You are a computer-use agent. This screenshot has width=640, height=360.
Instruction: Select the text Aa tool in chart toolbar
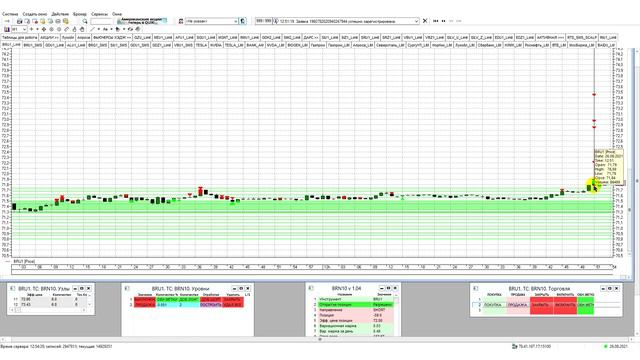click(105, 29)
